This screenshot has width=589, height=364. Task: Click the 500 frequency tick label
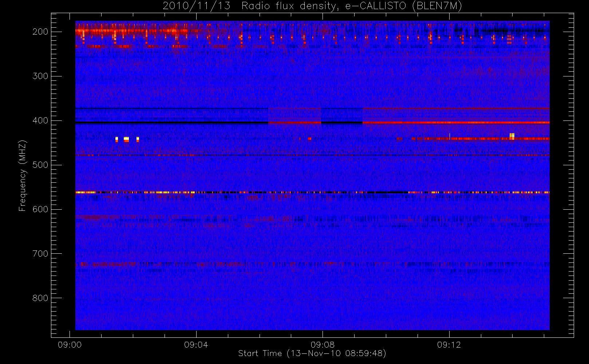pyautogui.click(x=40, y=165)
